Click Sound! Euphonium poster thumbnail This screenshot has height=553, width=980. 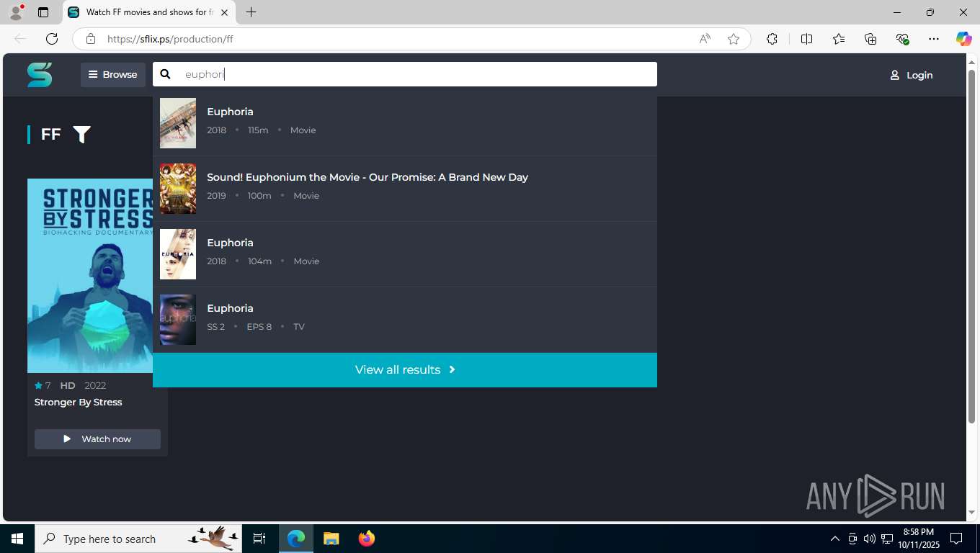178,189
